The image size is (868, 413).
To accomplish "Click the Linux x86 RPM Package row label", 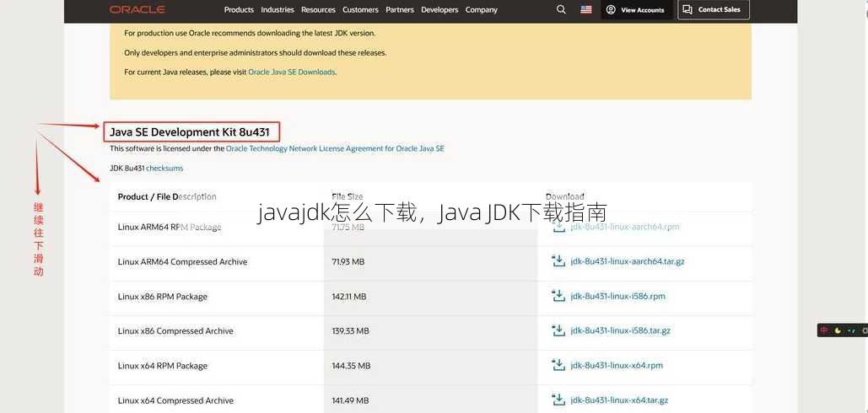I will pos(162,297).
